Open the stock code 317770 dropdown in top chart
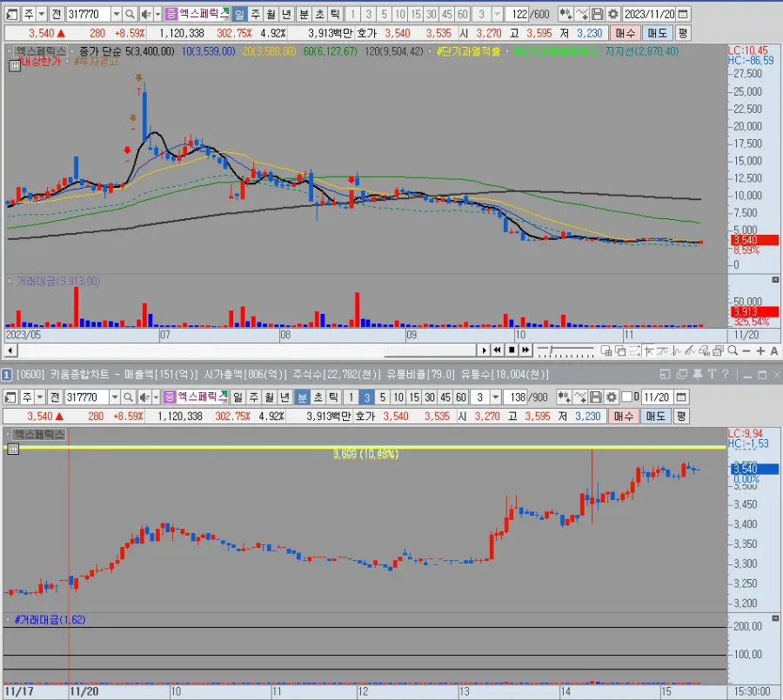Image resolution: width=783 pixels, height=700 pixels. [117, 14]
